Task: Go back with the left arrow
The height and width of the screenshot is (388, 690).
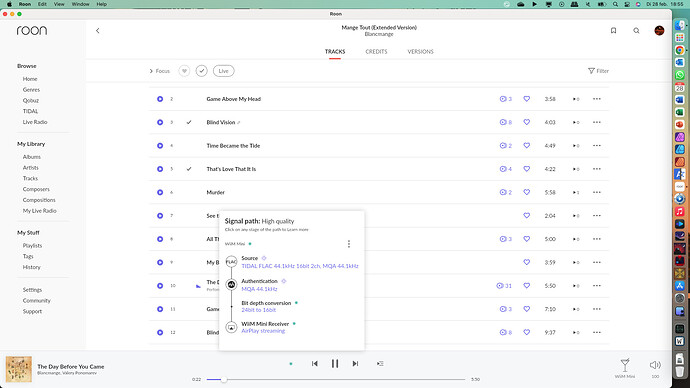Action: pyautogui.click(x=98, y=31)
